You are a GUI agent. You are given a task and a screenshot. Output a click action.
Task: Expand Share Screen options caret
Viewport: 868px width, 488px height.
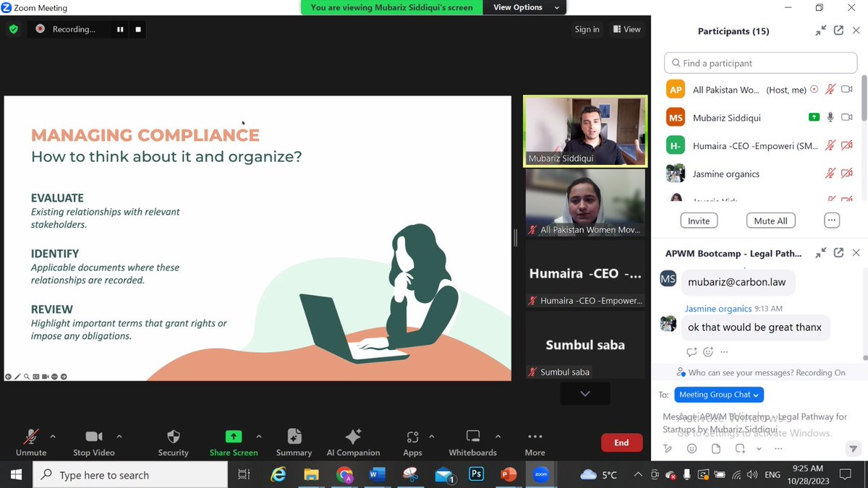coord(259,437)
